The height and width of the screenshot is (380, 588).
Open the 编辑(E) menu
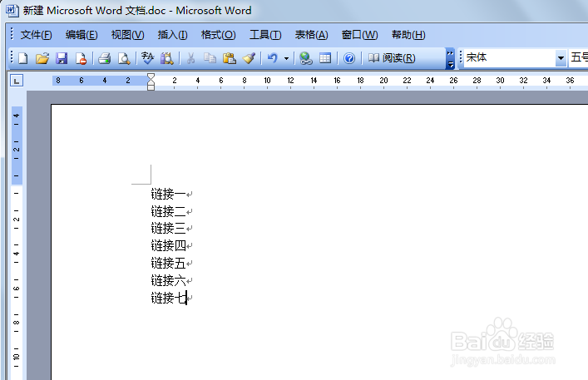point(82,35)
